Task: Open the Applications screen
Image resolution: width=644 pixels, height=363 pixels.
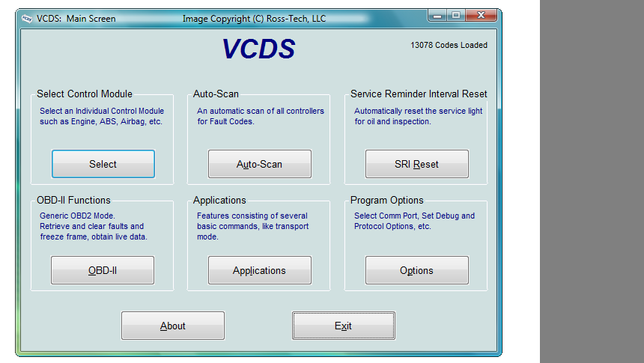Action: 260,270
